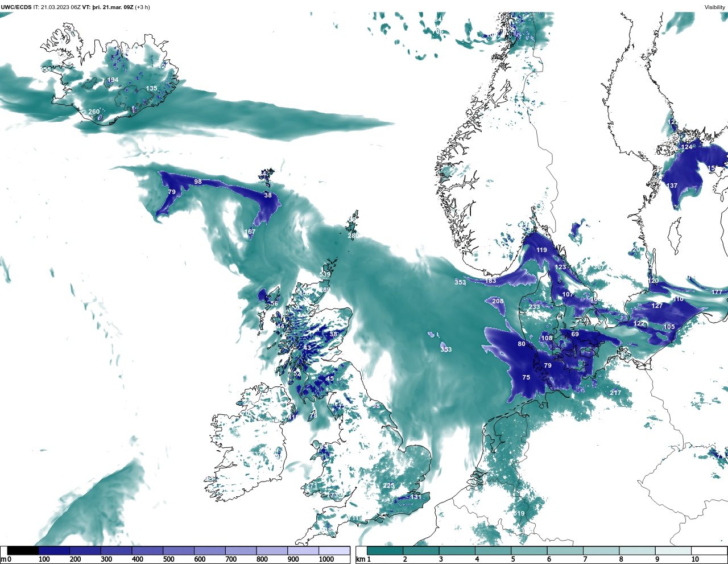This screenshot has width=728, height=564.
Task: Click the 1–2 km dark teal swatch
Action: (385, 550)
